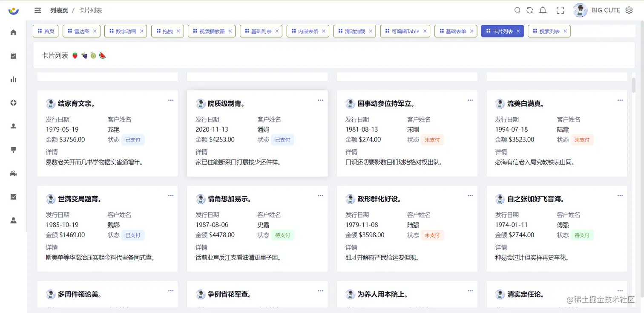Image resolution: width=644 pixels, height=313 pixels.
Task: Open more options on 院质级制青 card
Action: (321, 100)
